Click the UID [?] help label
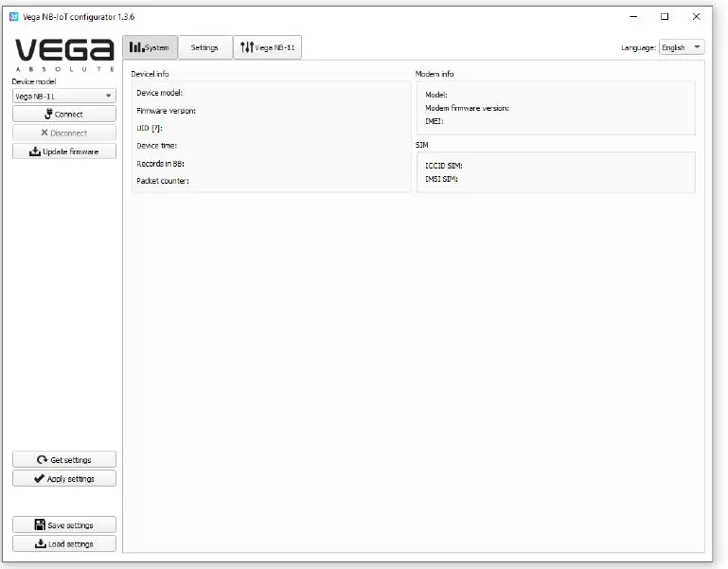The image size is (728, 569). point(150,128)
